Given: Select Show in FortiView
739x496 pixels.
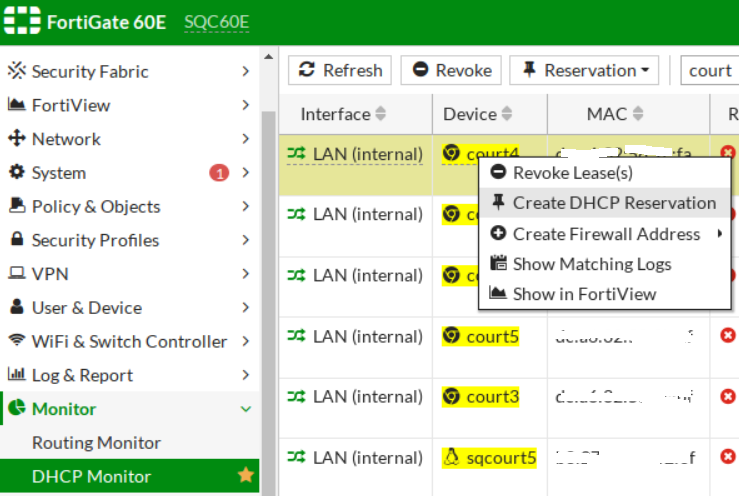Looking at the screenshot, I should (x=605, y=294).
